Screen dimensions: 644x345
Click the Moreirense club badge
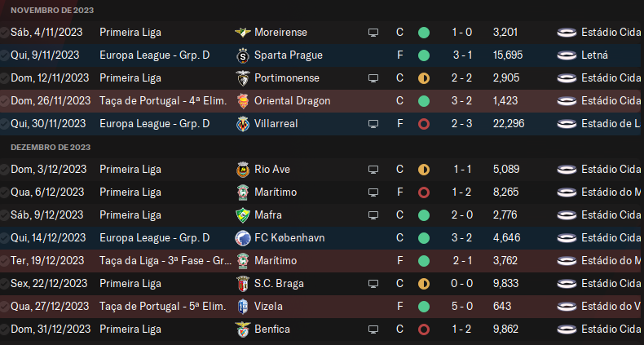tap(242, 33)
